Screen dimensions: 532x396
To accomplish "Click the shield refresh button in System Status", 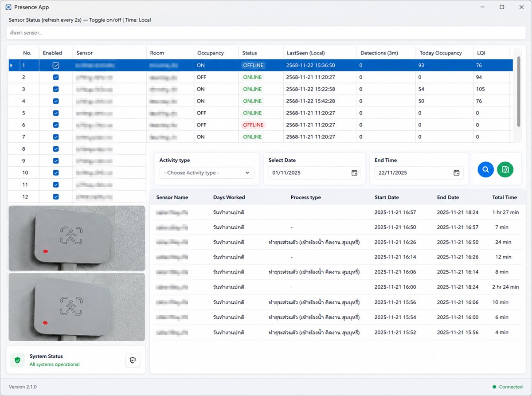I will 133,361.
